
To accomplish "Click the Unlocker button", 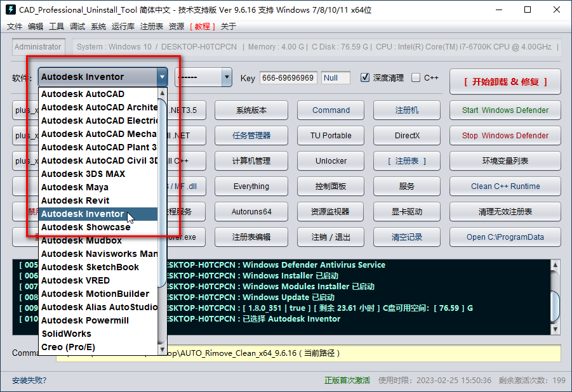I will pyautogui.click(x=331, y=161).
